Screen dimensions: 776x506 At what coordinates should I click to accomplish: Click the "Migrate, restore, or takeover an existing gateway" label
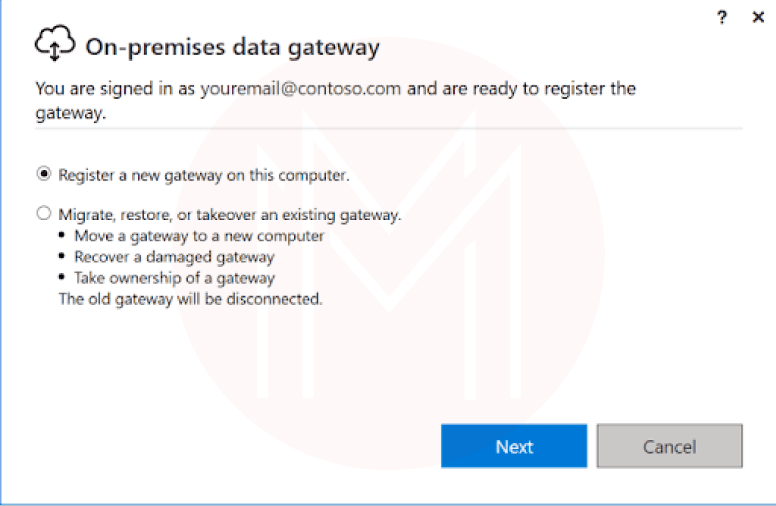(x=229, y=214)
